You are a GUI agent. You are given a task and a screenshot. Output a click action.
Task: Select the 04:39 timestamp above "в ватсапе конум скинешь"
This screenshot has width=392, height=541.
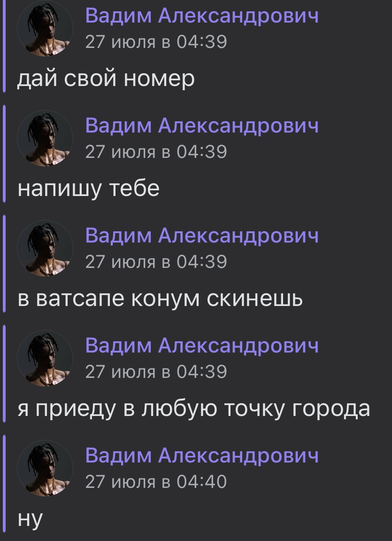pyautogui.click(x=156, y=261)
